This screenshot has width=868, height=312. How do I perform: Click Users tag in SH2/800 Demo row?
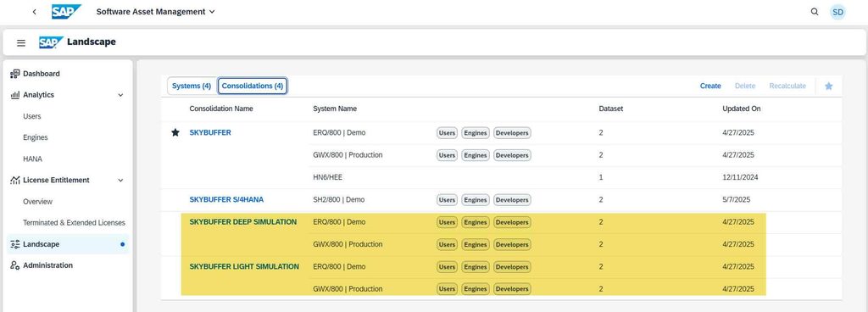(447, 200)
